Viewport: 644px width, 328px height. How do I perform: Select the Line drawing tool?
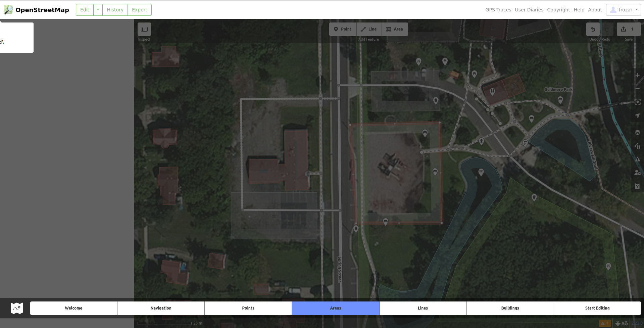(x=368, y=29)
